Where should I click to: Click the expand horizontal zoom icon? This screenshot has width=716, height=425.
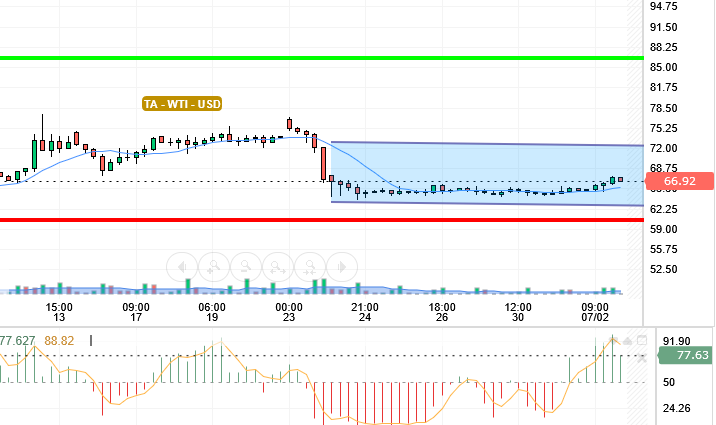[x=278, y=267]
